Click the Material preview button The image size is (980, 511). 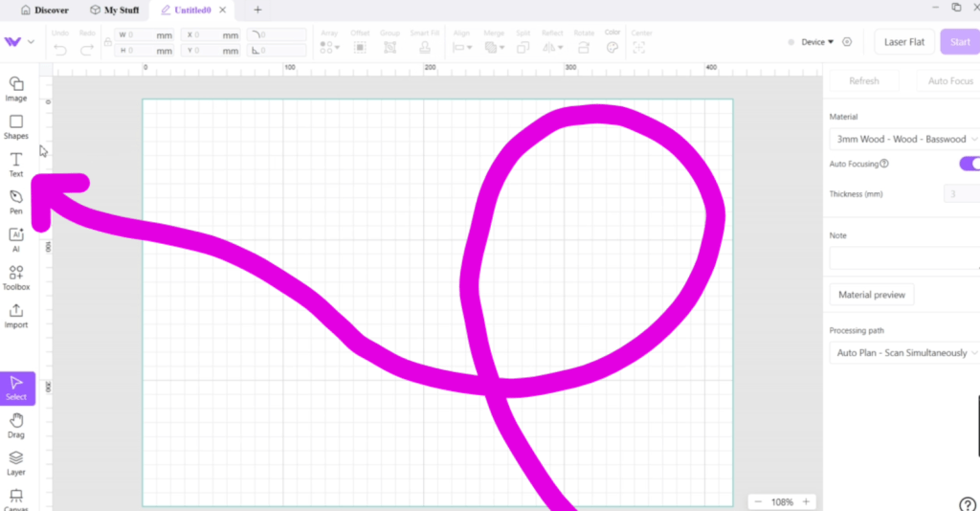click(871, 295)
